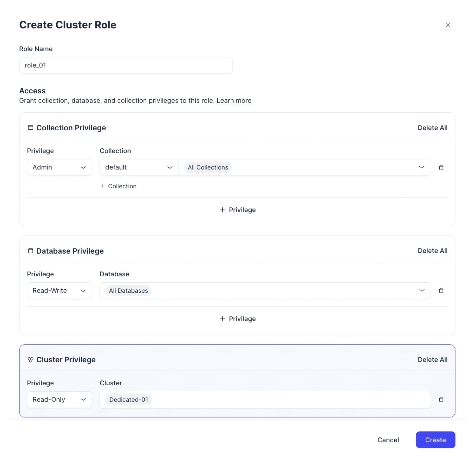Click the Role Name input field
Viewport: 476px width, 464px height.
[x=126, y=66]
